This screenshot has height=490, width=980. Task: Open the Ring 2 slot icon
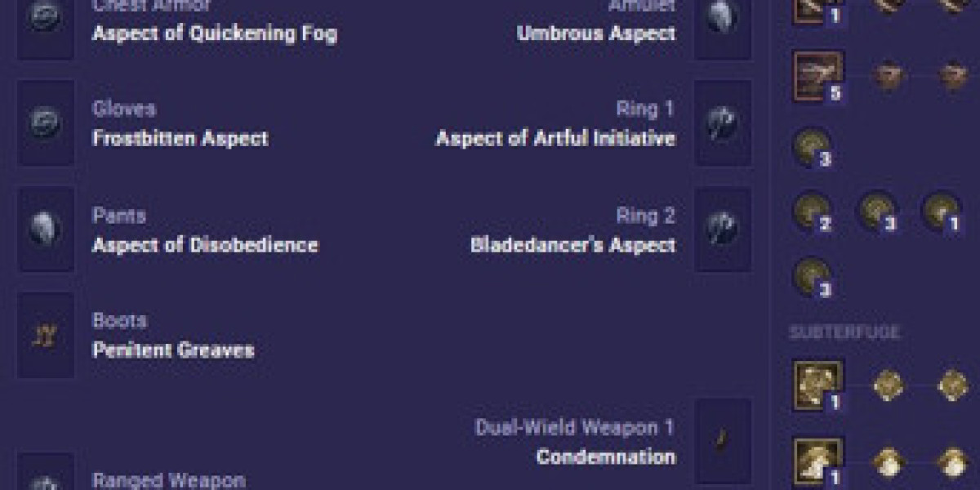723,229
